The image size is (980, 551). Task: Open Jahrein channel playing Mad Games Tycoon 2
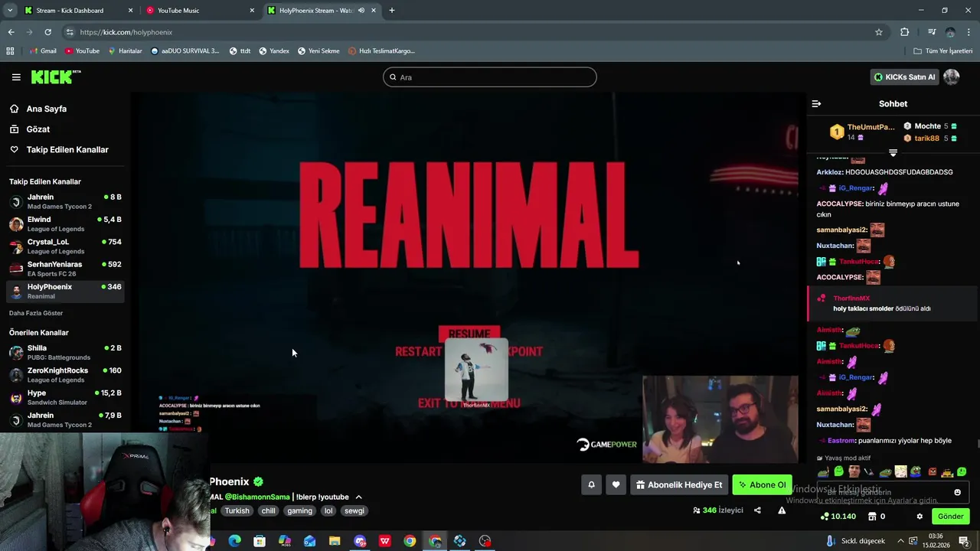click(x=65, y=201)
